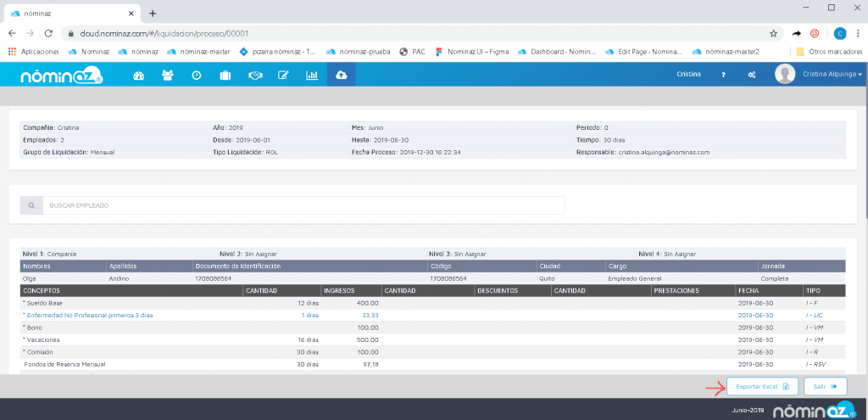Open the Nominaz UI – Figma bookmark
The image size is (868, 420).
pos(471,52)
